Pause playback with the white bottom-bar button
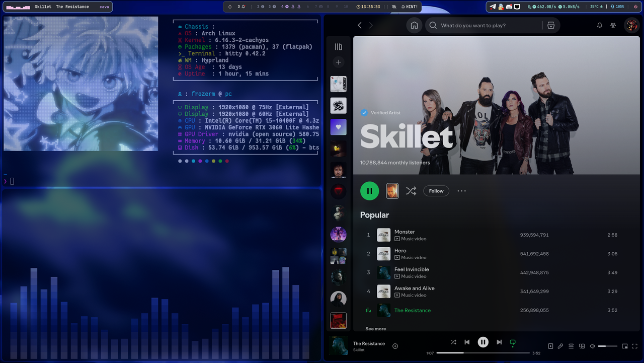The width and height of the screenshot is (644, 363). (483, 342)
